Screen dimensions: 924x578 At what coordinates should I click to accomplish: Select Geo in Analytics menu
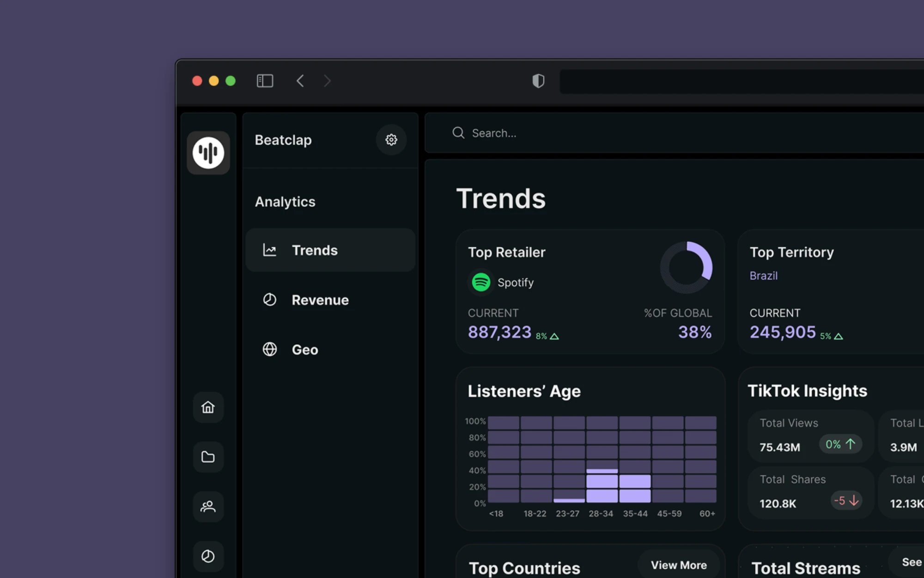(330, 350)
